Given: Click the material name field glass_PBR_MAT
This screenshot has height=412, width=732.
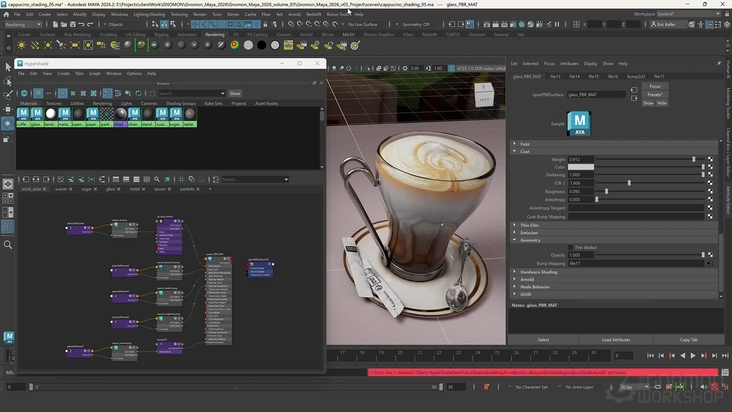Looking at the screenshot, I should 596,94.
